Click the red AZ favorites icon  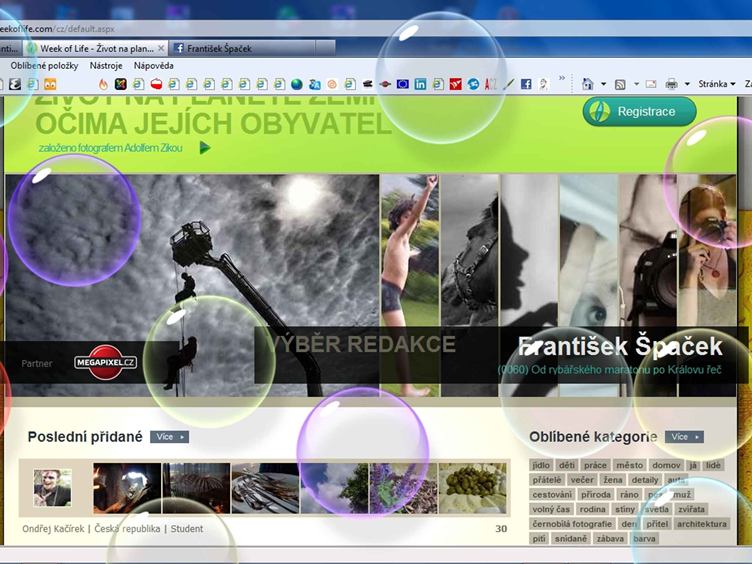(491, 84)
